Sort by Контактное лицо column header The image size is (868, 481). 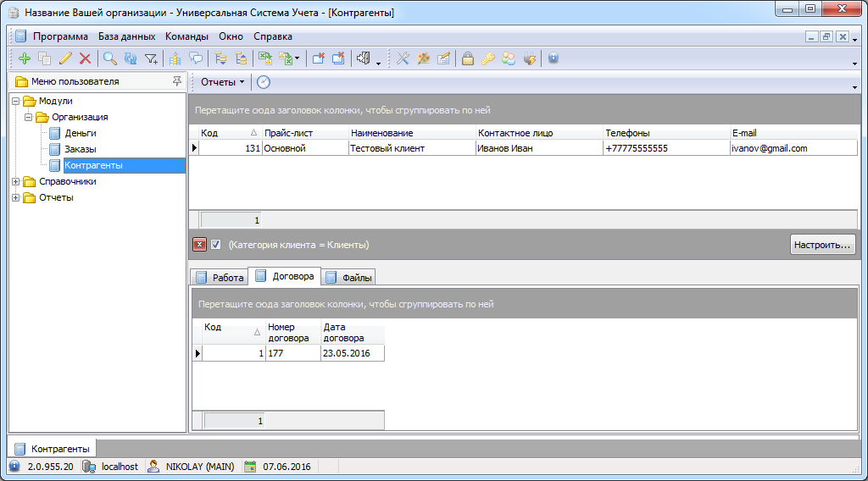(x=539, y=133)
